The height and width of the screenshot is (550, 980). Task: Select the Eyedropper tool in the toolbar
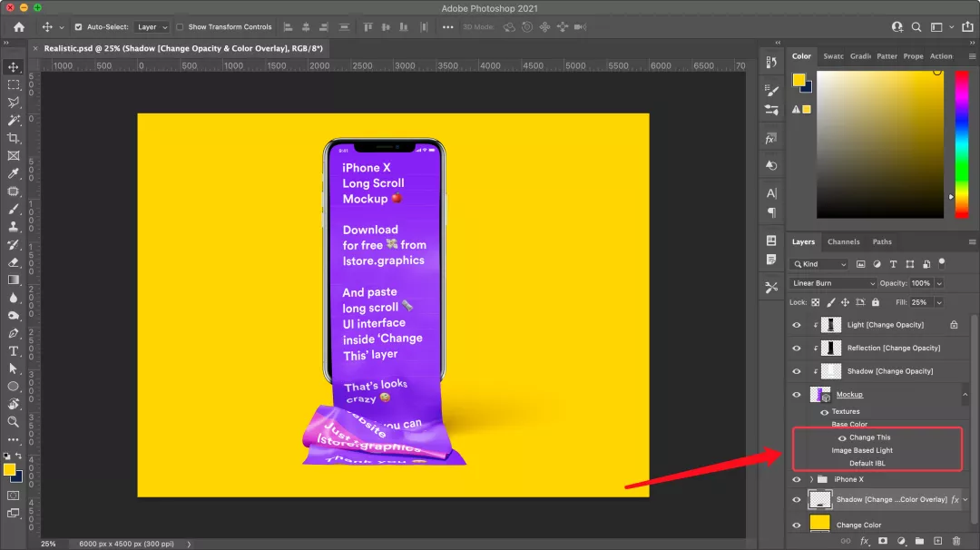14,173
